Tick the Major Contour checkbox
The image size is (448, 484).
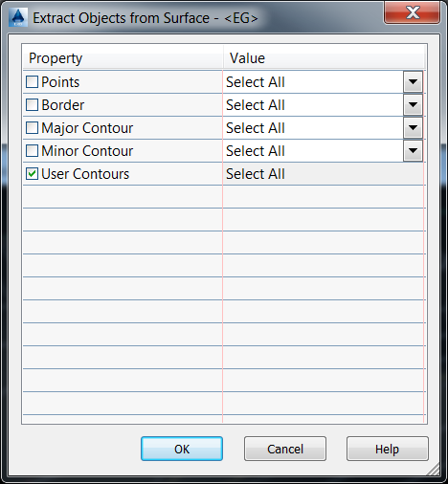[32, 128]
